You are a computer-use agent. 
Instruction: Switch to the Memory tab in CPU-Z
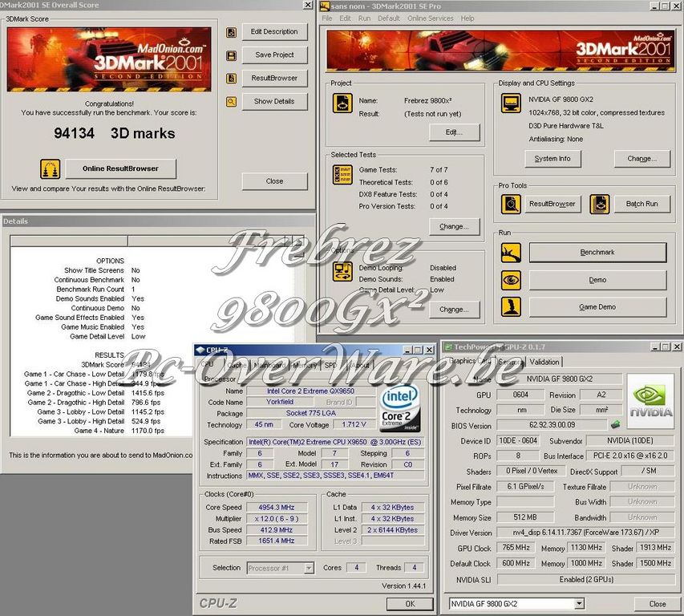305,365
